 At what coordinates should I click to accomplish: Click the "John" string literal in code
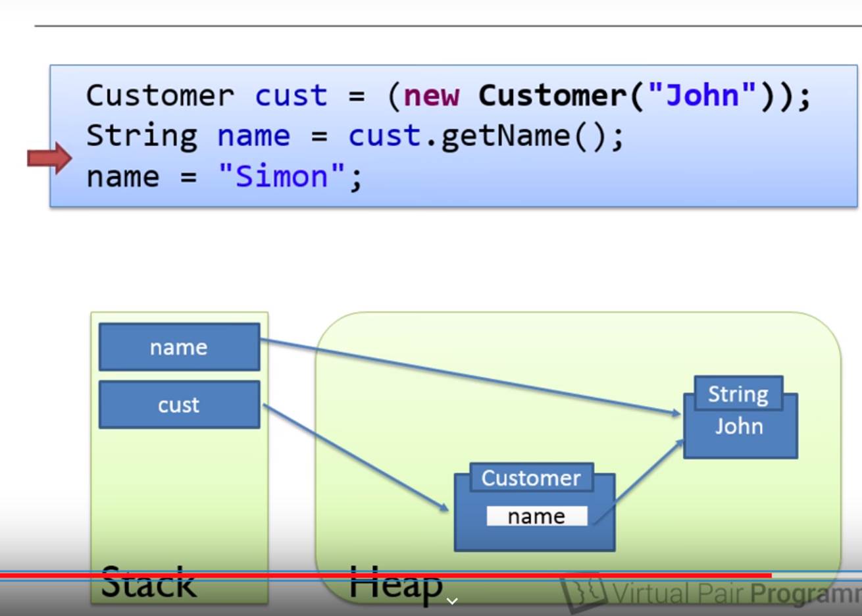pyautogui.click(x=702, y=95)
